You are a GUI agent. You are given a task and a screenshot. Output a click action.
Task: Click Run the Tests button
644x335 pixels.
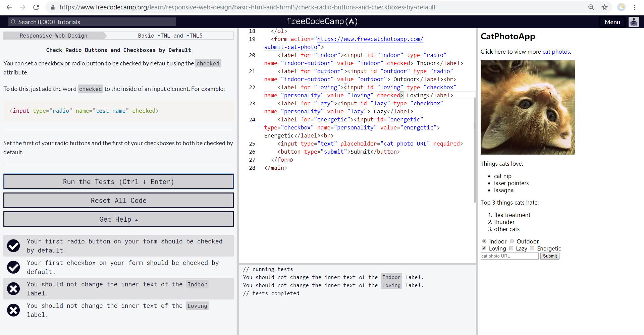click(x=118, y=181)
